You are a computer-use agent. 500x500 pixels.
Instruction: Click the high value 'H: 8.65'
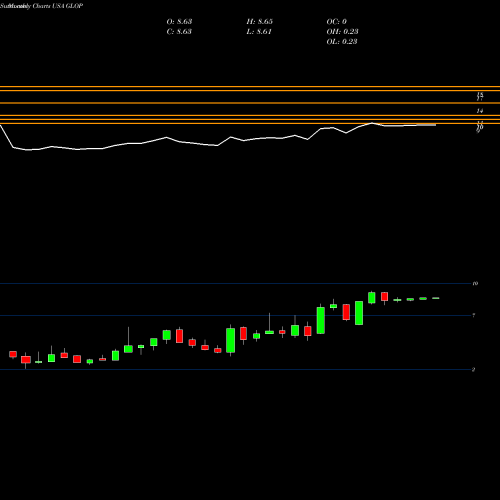[260, 21]
